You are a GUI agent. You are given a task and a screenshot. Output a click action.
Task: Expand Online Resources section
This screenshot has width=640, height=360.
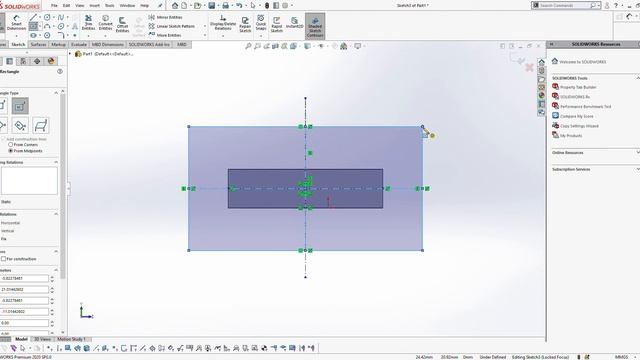(x=638, y=152)
